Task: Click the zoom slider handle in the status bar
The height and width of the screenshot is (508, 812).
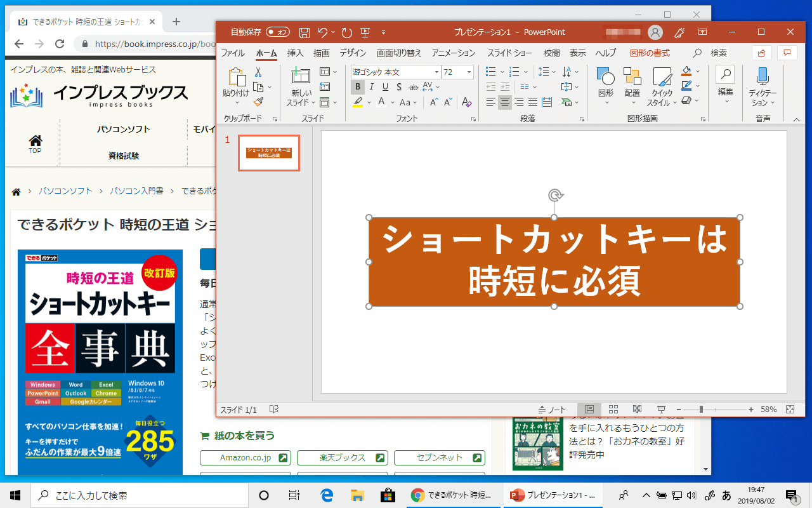Action: click(701, 410)
